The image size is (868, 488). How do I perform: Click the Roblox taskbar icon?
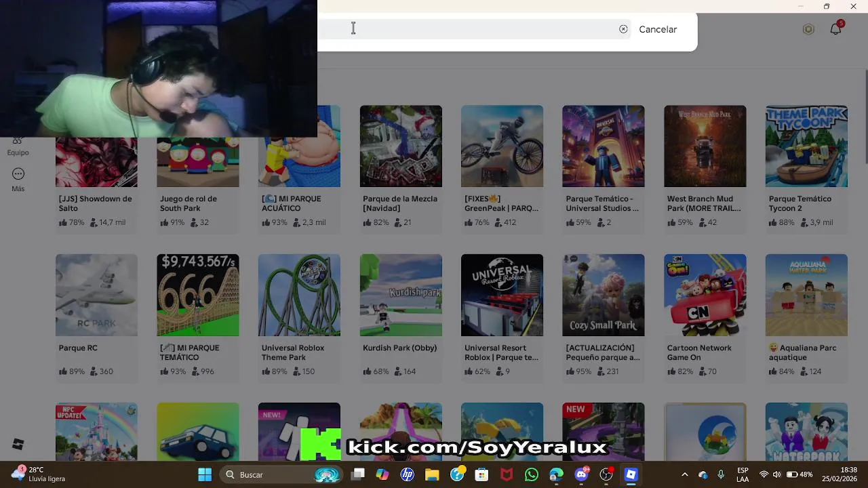(x=631, y=474)
